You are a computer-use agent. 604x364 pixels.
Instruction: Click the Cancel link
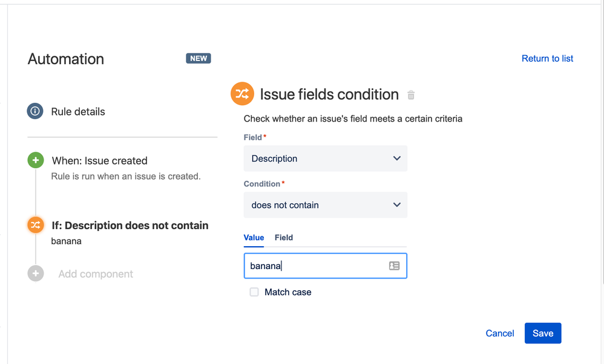pyautogui.click(x=500, y=333)
